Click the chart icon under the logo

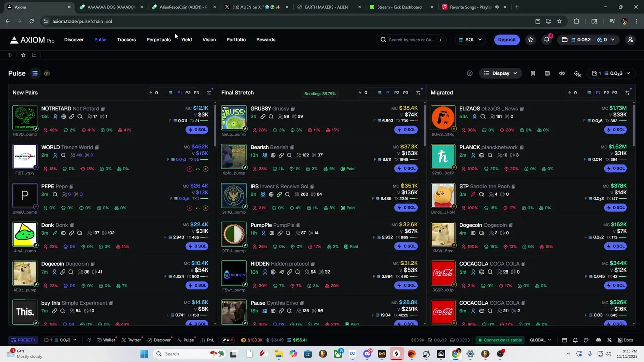[34, 55]
